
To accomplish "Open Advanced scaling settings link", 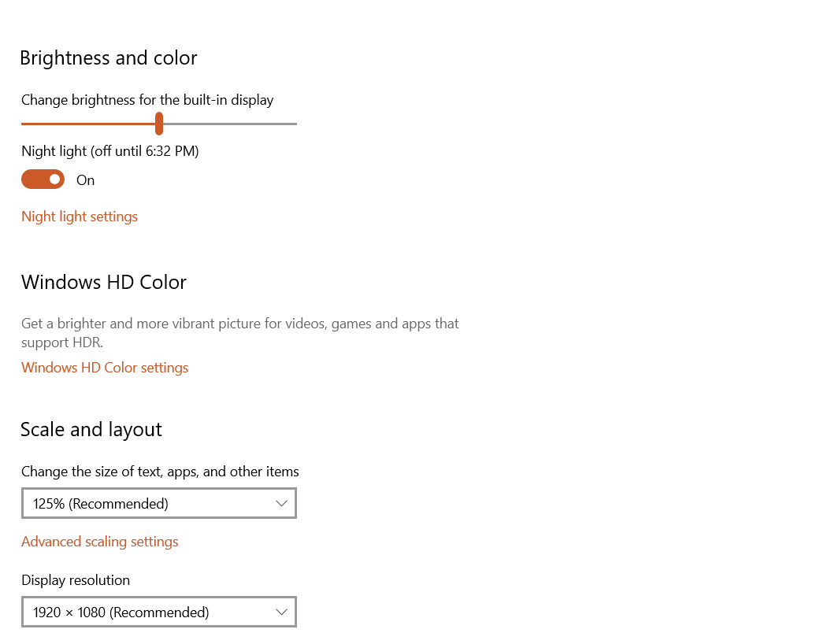I will tap(100, 542).
